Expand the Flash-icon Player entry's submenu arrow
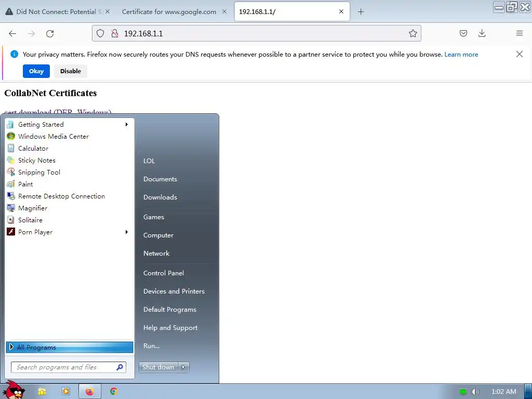Viewport: 532px width, 399px height. click(x=127, y=232)
